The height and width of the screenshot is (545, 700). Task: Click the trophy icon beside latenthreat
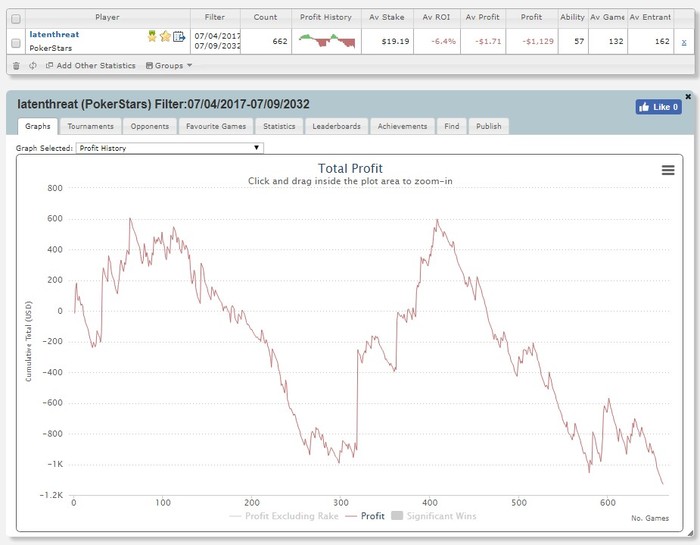(152, 36)
